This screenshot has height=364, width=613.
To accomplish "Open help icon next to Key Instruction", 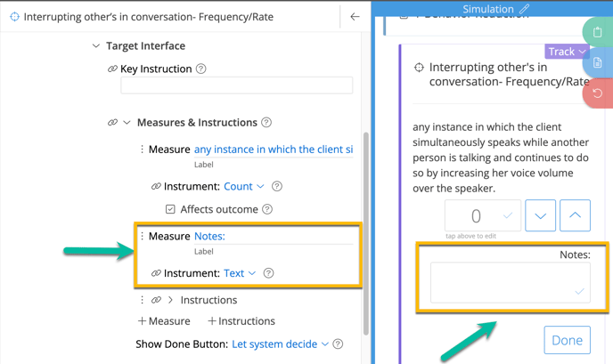I will coord(200,69).
